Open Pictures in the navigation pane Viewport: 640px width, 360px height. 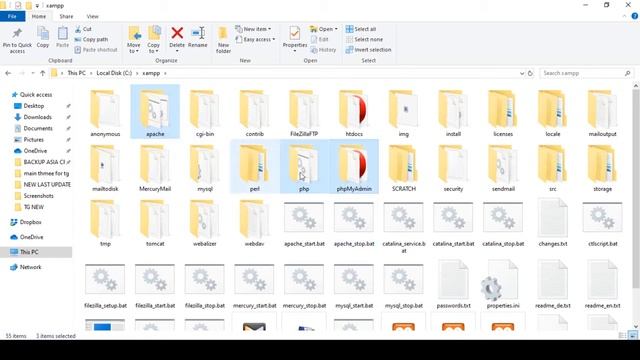coord(33,140)
